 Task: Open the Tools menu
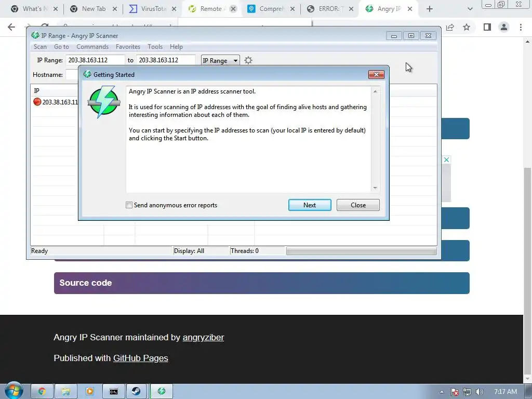(155, 47)
